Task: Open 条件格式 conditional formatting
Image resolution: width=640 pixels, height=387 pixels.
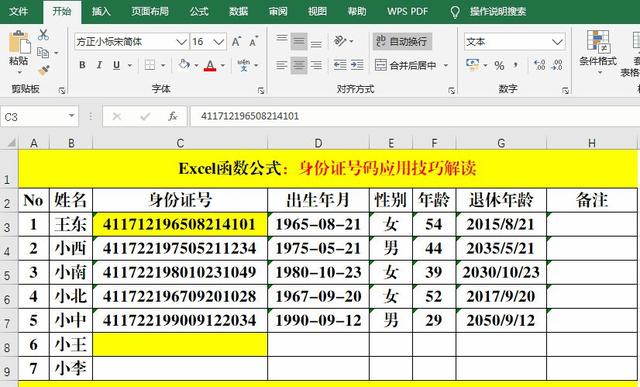Action: 598,52
